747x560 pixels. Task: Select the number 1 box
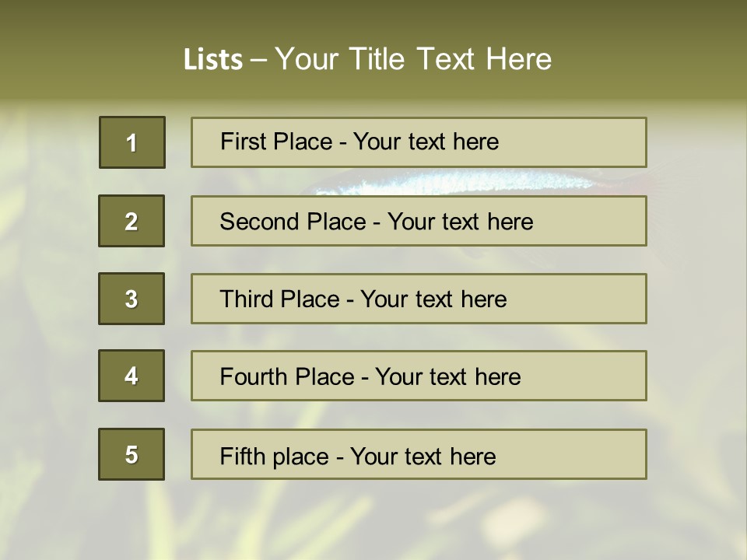132,142
